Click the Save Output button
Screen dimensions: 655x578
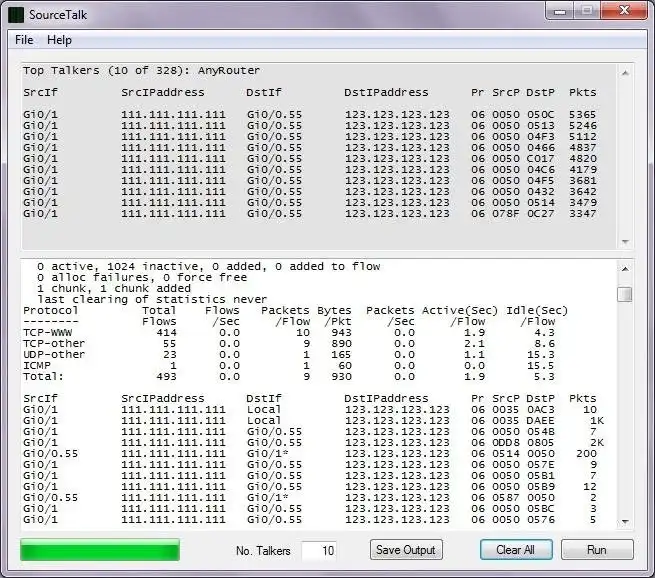406,550
